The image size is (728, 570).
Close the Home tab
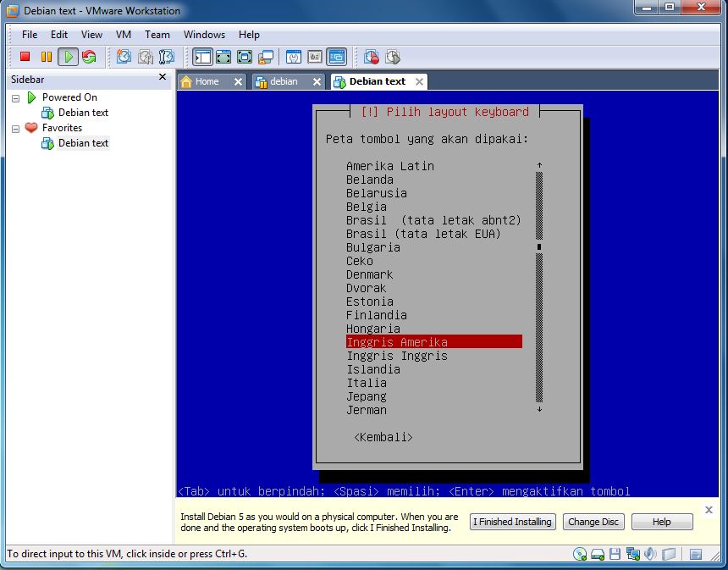[238, 82]
